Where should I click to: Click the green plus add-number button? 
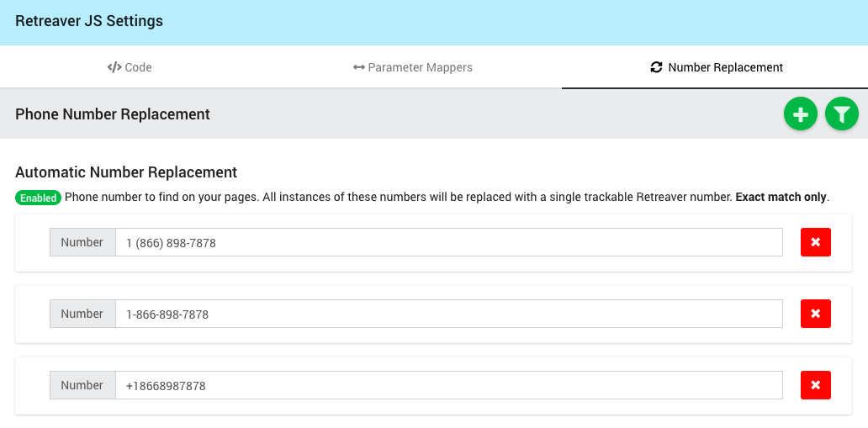[x=801, y=114]
